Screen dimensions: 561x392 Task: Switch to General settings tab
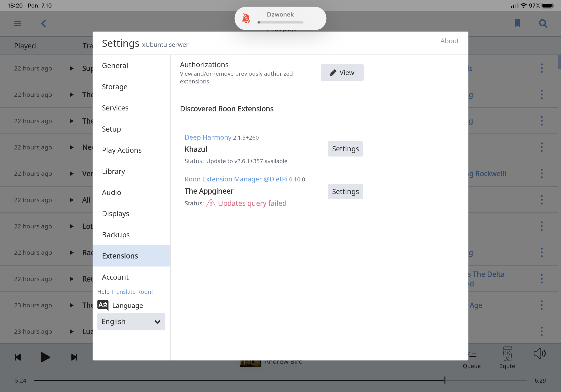pyautogui.click(x=132, y=66)
